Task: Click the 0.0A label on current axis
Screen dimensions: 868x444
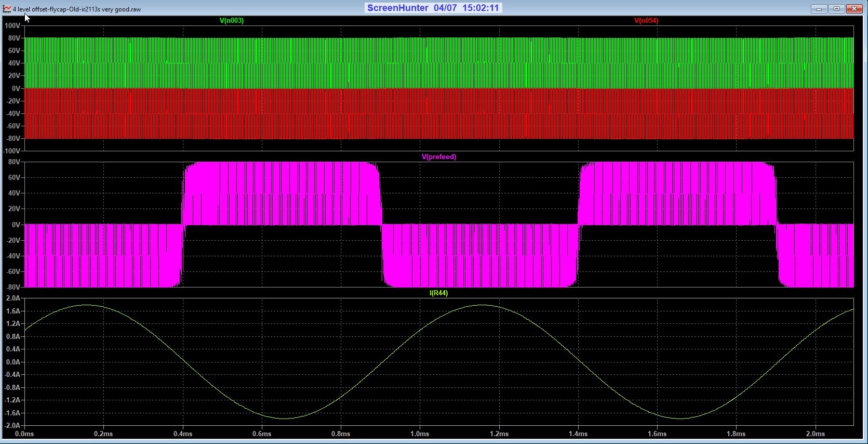Action: [13, 362]
